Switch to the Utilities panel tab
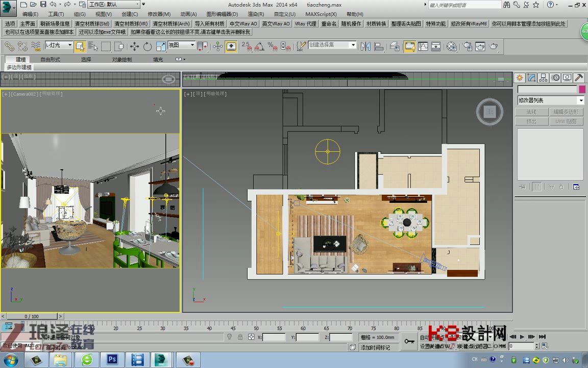This screenshot has width=588, height=368. tap(579, 78)
